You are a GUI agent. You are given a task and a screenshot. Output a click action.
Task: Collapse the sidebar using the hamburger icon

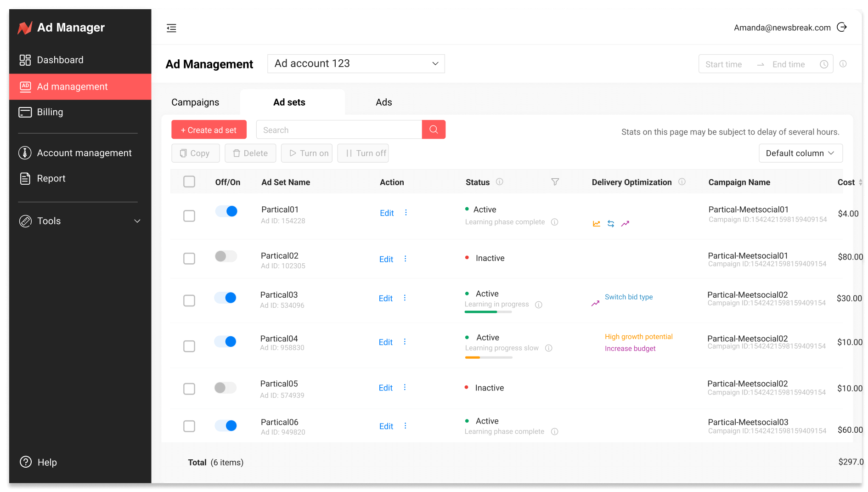pos(171,28)
